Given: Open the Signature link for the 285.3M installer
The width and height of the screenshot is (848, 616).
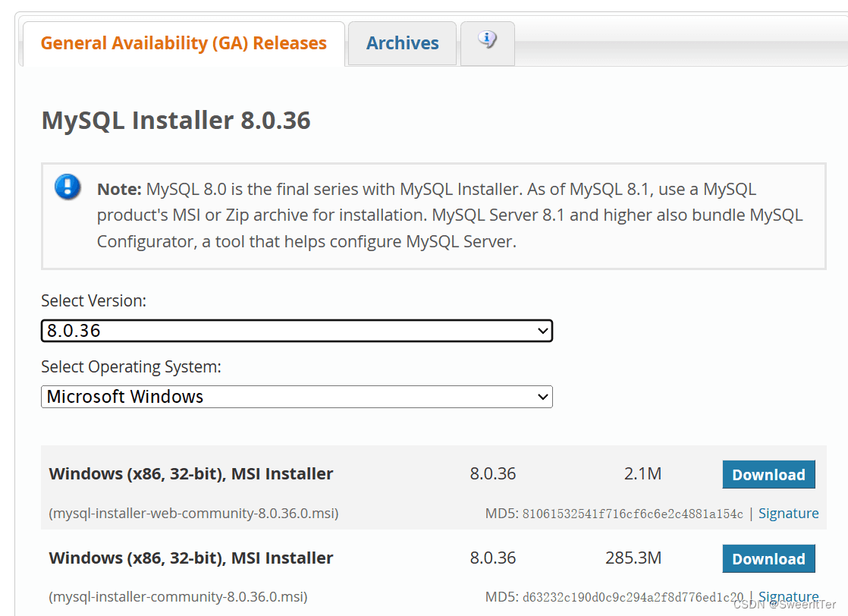Looking at the screenshot, I should (789, 596).
